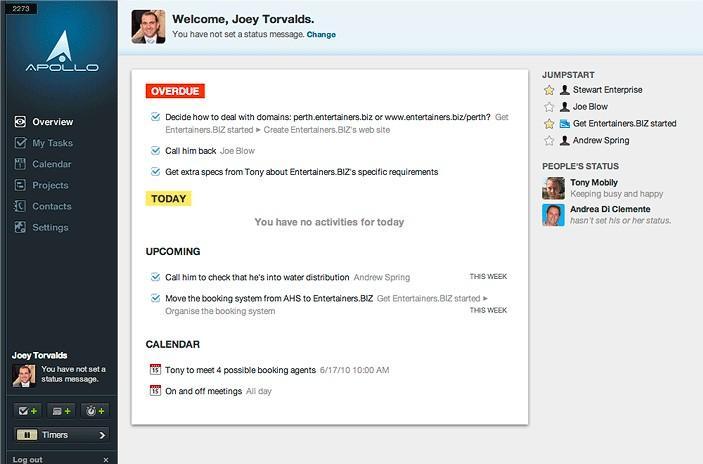The height and width of the screenshot is (464, 703).
Task: Open calendar event Tony to meet booking agents
Action: 240,370
